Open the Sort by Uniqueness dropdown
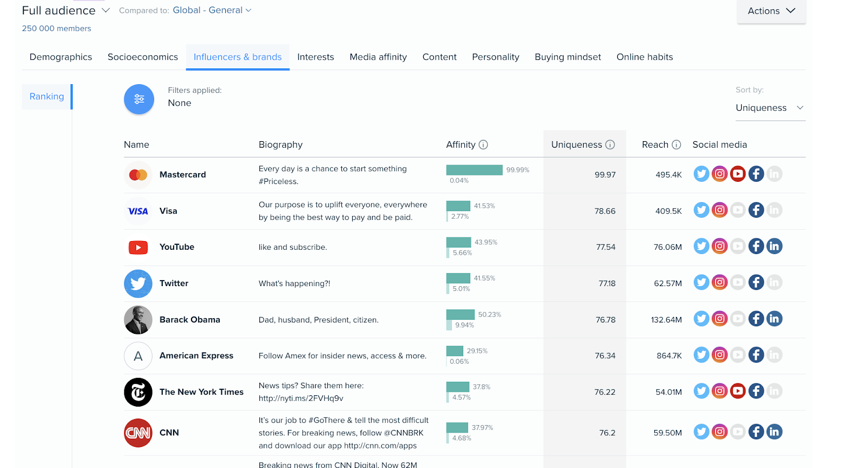 [x=770, y=108]
